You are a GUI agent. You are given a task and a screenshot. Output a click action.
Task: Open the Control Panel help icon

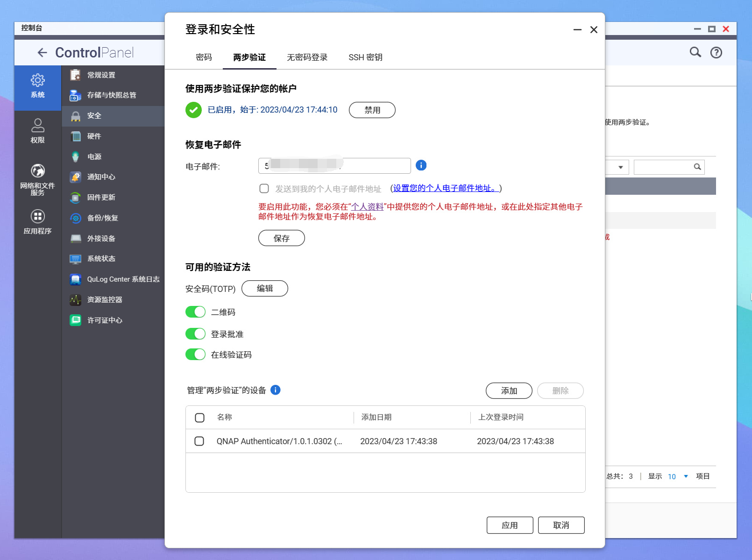[716, 53]
